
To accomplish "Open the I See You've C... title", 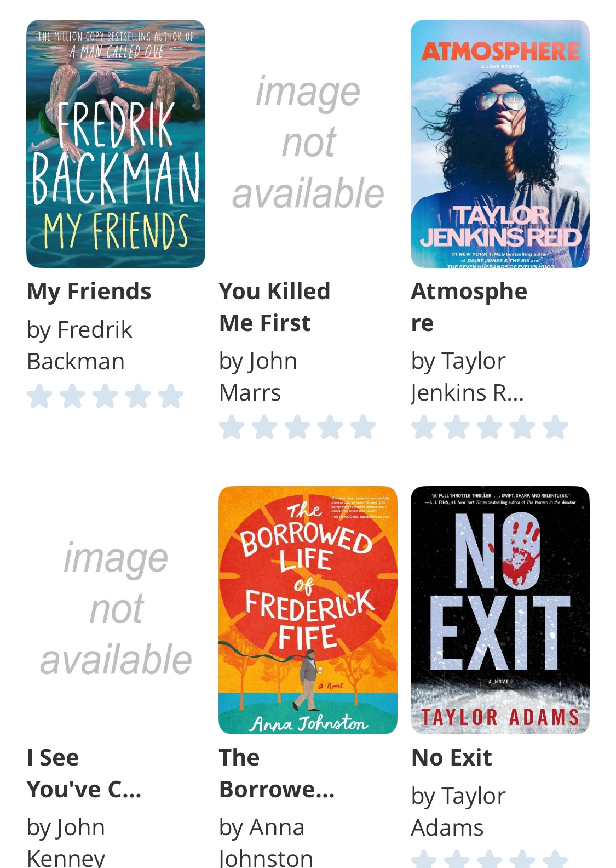I will click(84, 773).
